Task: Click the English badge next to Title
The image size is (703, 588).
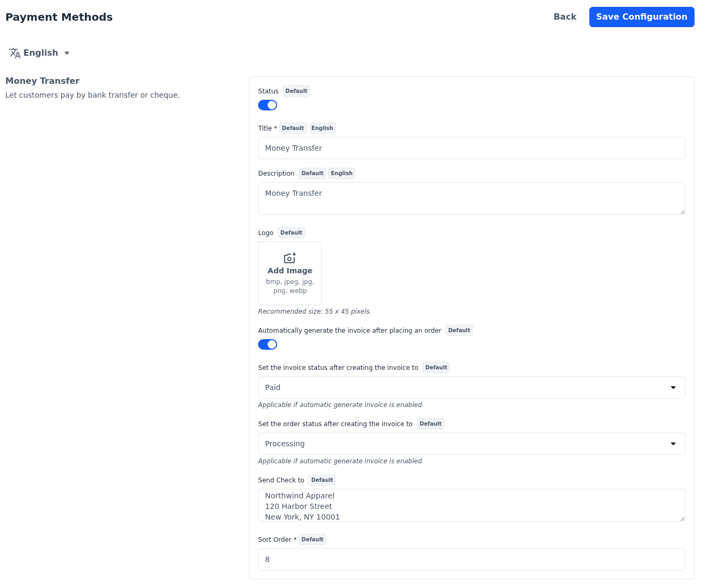Action: tap(322, 128)
